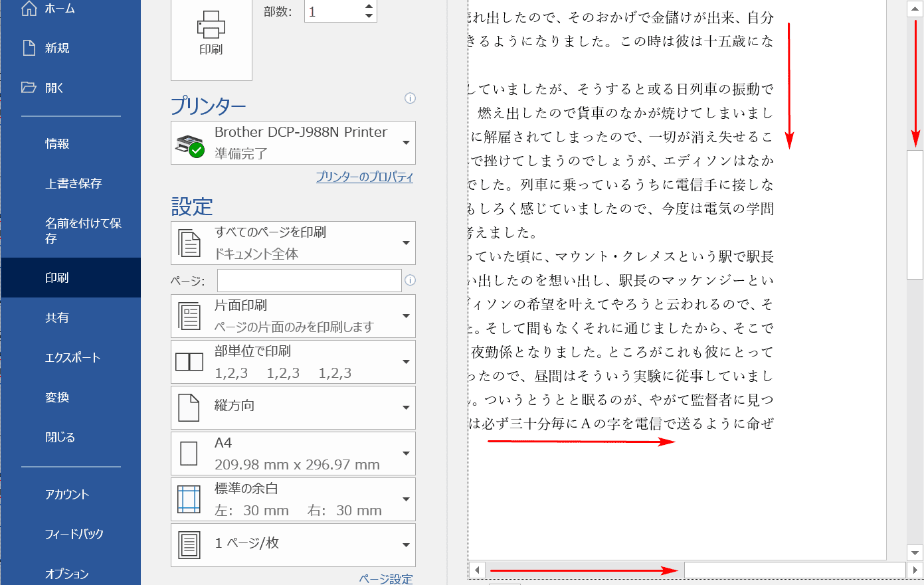The width and height of the screenshot is (924, 585).
Task: Open エクスポート in the sidebar
Action: (x=73, y=357)
